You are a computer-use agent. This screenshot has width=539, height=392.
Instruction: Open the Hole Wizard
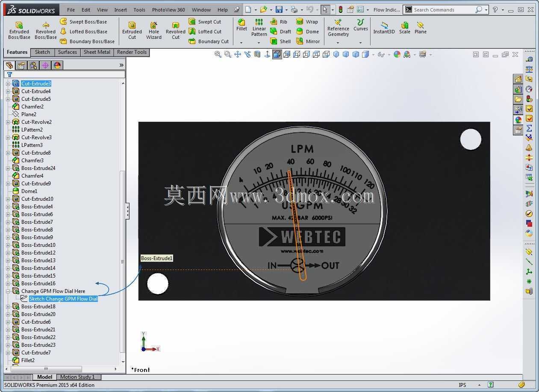pyautogui.click(x=154, y=30)
